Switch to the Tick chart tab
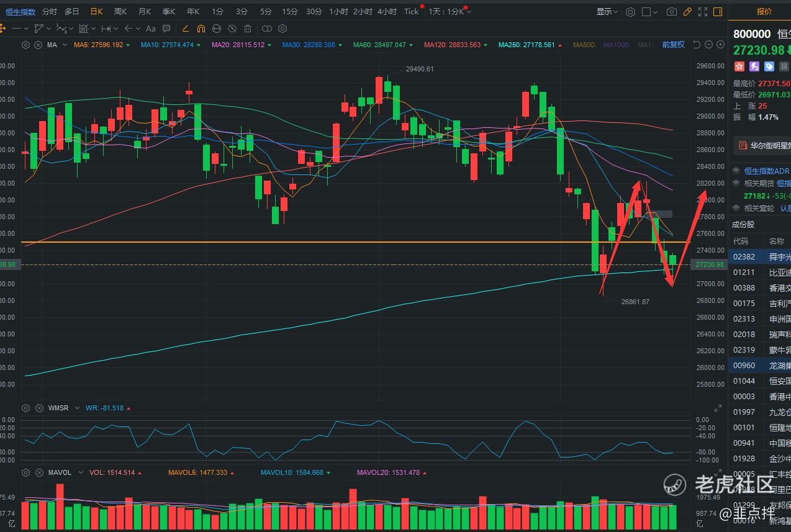The image size is (791, 532). [411, 11]
